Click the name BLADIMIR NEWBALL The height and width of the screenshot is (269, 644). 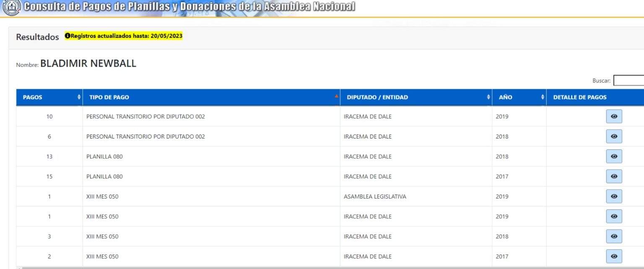point(88,64)
